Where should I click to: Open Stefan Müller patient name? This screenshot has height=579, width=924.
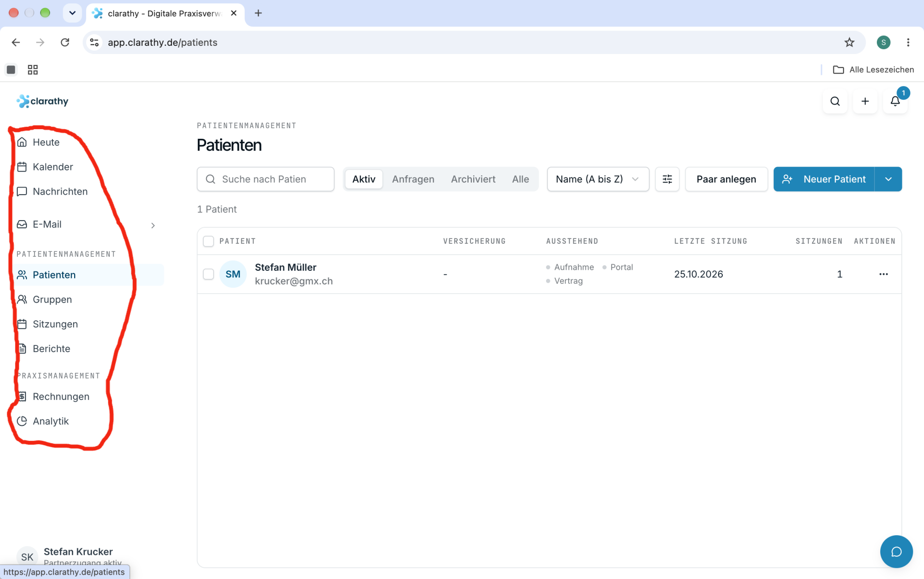point(285,267)
